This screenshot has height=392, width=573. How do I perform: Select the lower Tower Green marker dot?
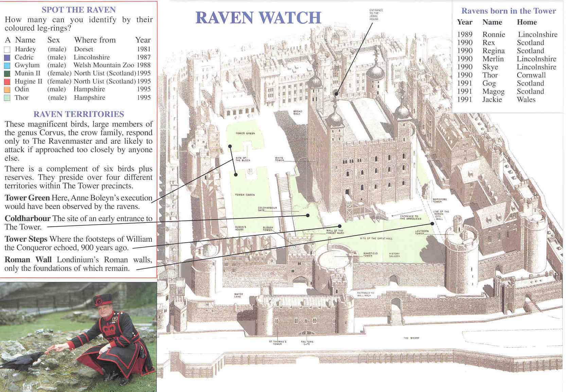[x=235, y=174]
